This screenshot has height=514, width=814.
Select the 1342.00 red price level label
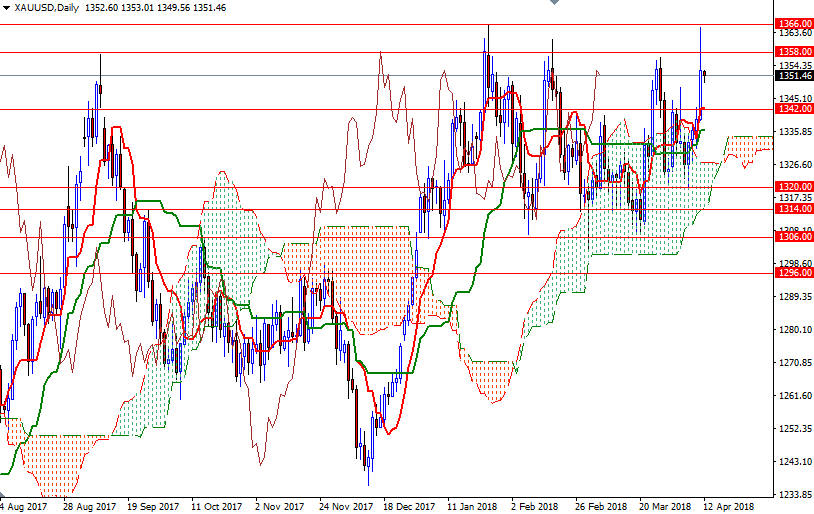794,109
